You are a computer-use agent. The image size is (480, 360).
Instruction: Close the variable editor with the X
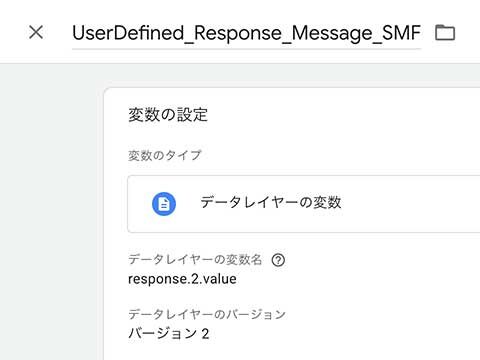tap(36, 32)
